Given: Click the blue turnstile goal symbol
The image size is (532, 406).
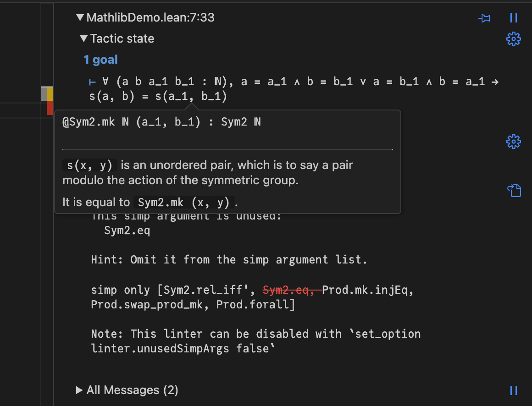Looking at the screenshot, I should 92,82.
